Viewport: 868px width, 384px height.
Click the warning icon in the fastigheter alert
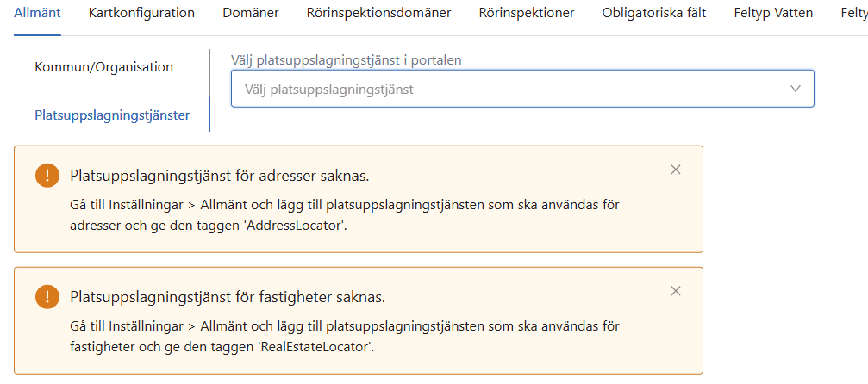click(x=47, y=297)
